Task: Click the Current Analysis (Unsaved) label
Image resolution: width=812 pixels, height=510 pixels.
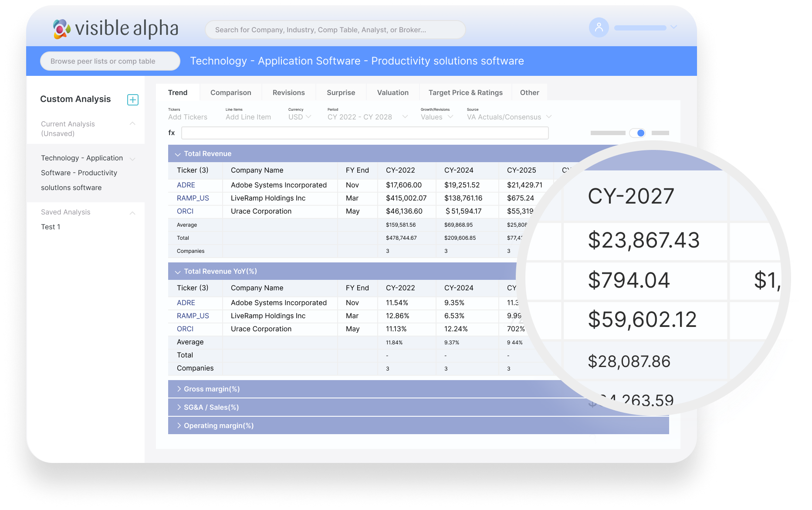Action: tap(68, 129)
